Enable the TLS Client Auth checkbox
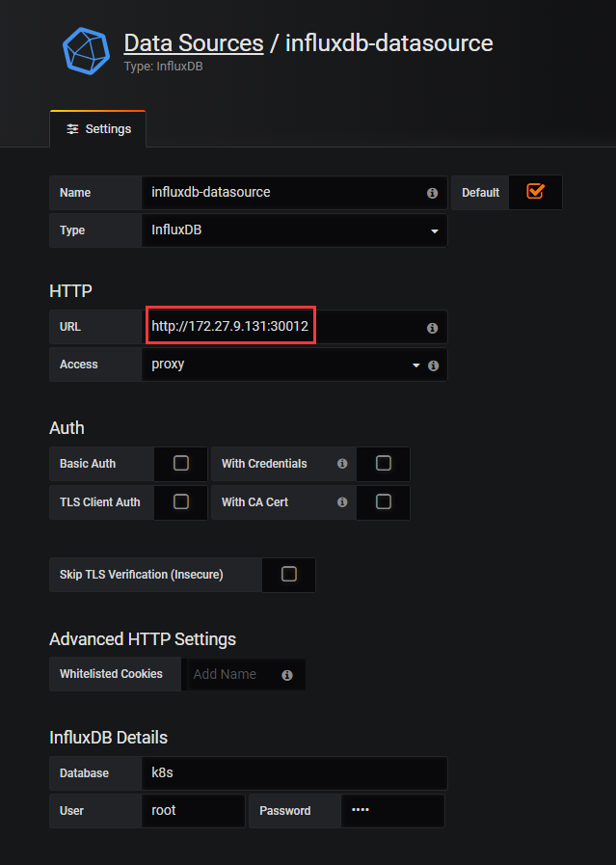Image resolution: width=616 pixels, height=865 pixels. click(x=181, y=501)
